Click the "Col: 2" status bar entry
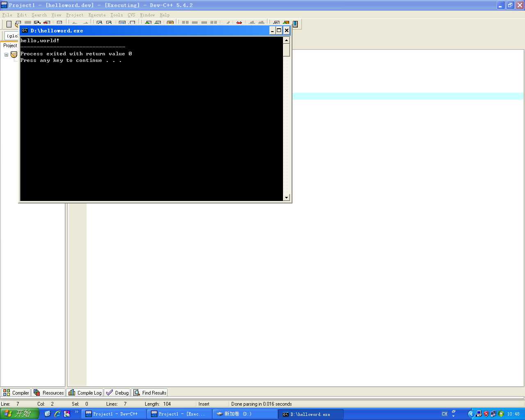This screenshot has height=420, width=525. (46, 404)
